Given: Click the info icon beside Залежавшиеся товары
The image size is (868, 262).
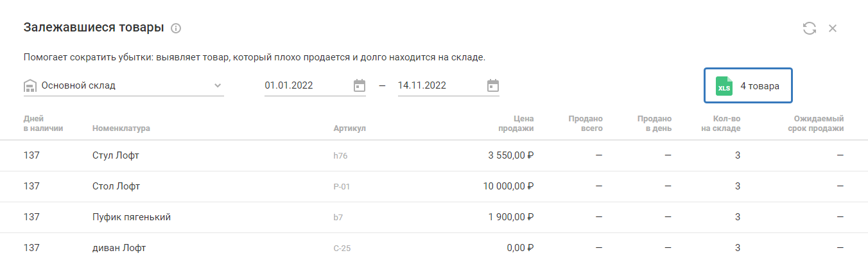Looking at the screenshot, I should pyautogui.click(x=177, y=28).
